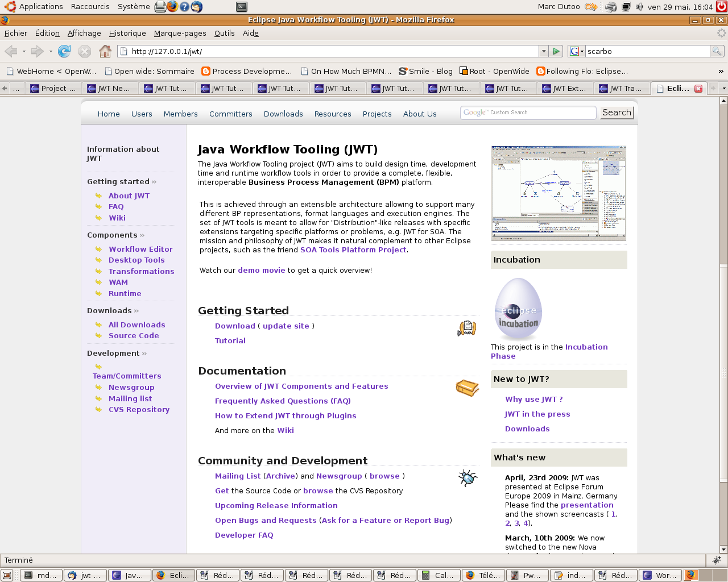
Task: Click the magnifier icon in search box
Action: click(x=717, y=51)
